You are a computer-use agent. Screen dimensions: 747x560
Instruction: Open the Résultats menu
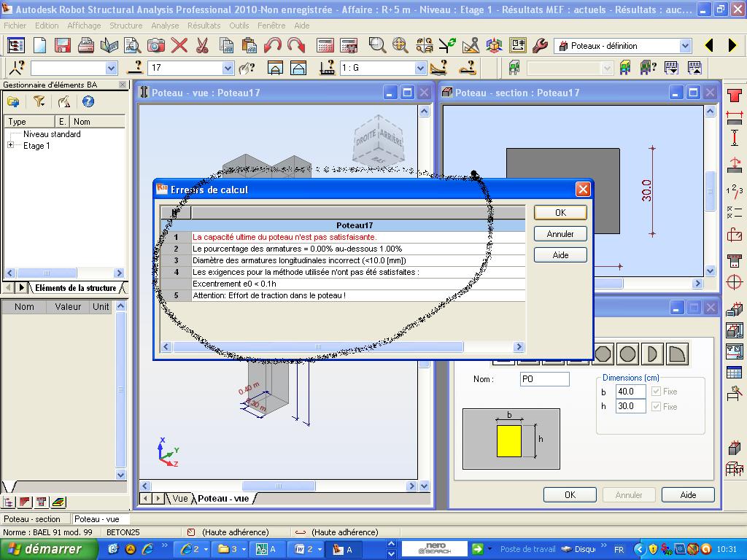[x=204, y=26]
